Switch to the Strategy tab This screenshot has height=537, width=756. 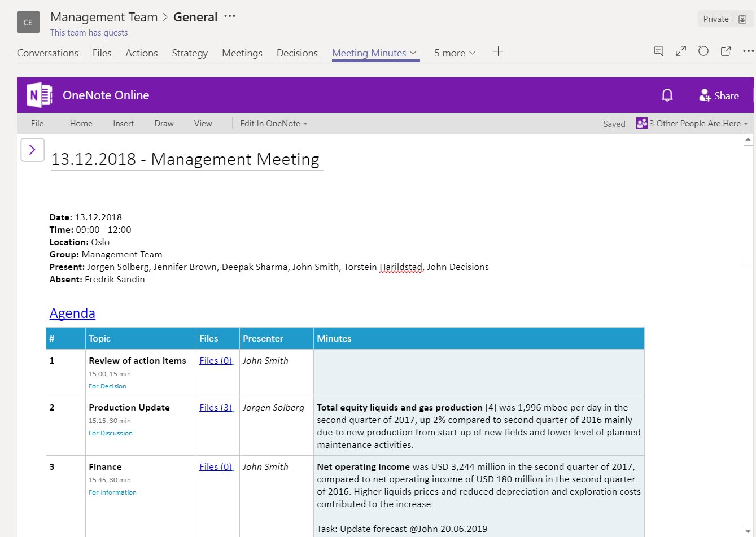[190, 53]
